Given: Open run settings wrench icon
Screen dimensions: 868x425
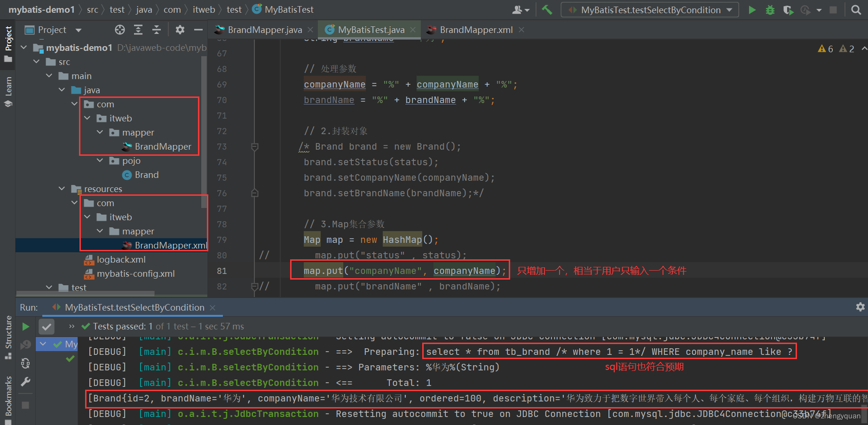Looking at the screenshot, I should (x=25, y=381).
